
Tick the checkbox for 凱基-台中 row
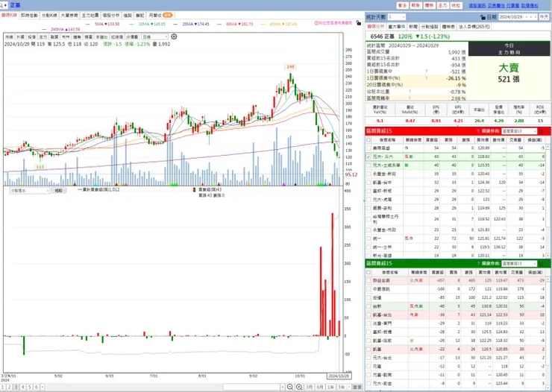click(368, 183)
